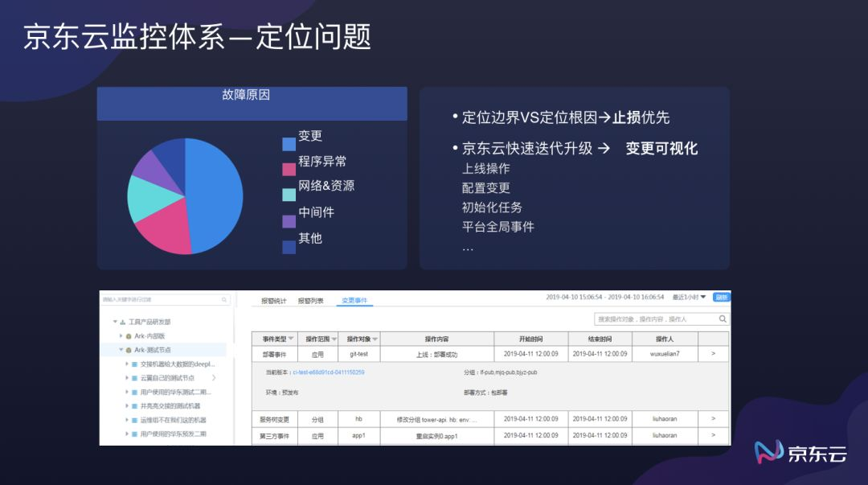Expand details of the 第三方事件 row
This screenshot has height=485, width=868.
click(x=713, y=436)
